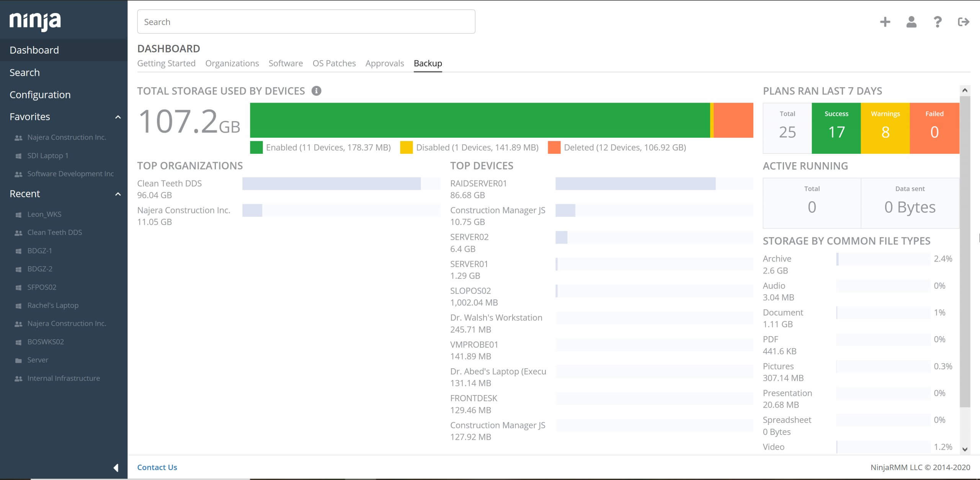Select the workstation icon beside Leon_WKS
Image resolution: width=980 pixels, height=480 pixels.
[18, 214]
